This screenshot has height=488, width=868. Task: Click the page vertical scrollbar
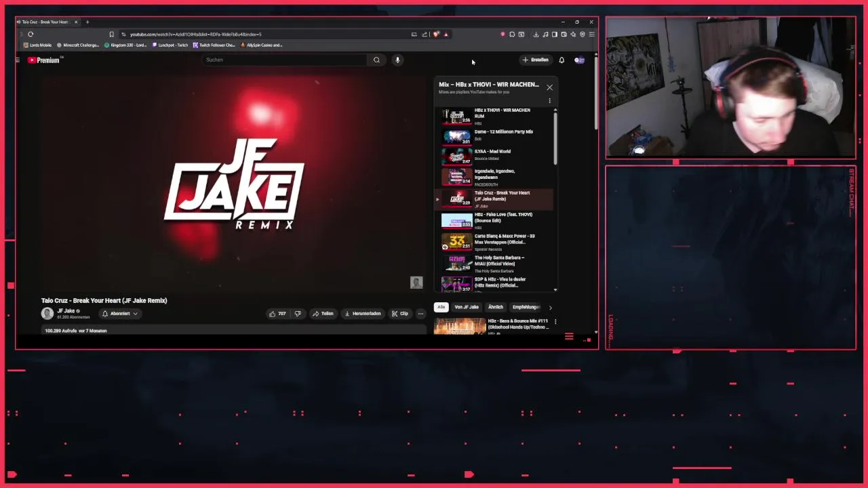click(596, 91)
